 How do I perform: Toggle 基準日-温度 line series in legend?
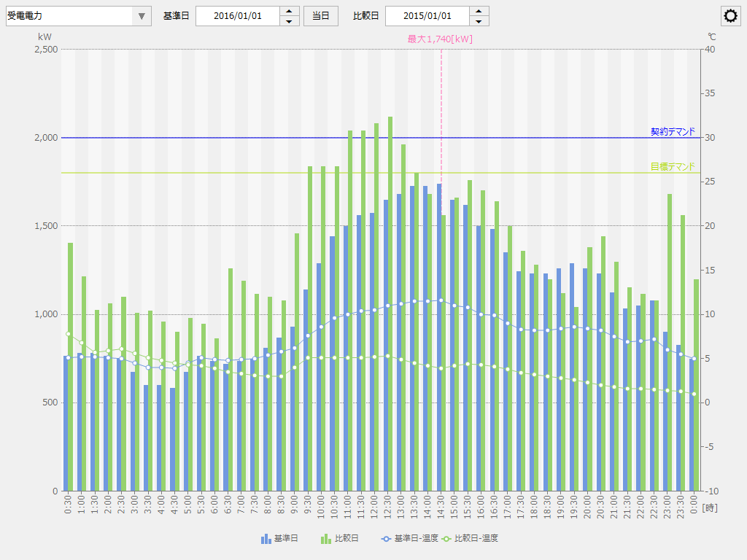click(x=409, y=539)
